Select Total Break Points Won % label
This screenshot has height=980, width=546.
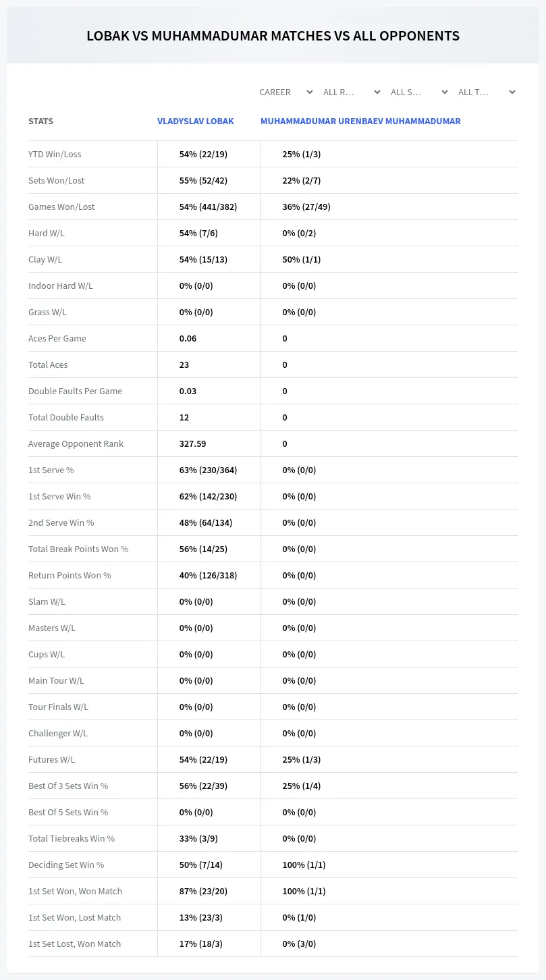(x=78, y=549)
